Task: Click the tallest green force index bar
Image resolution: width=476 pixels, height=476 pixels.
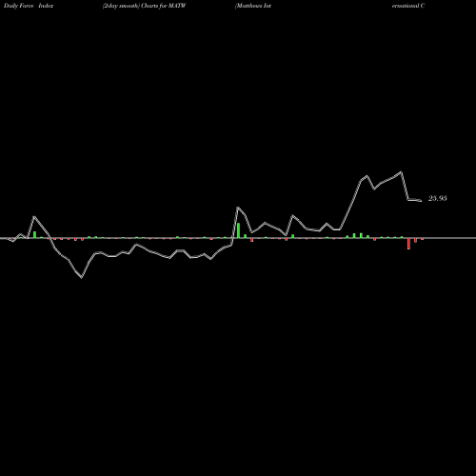Action: pyautogui.click(x=238, y=230)
